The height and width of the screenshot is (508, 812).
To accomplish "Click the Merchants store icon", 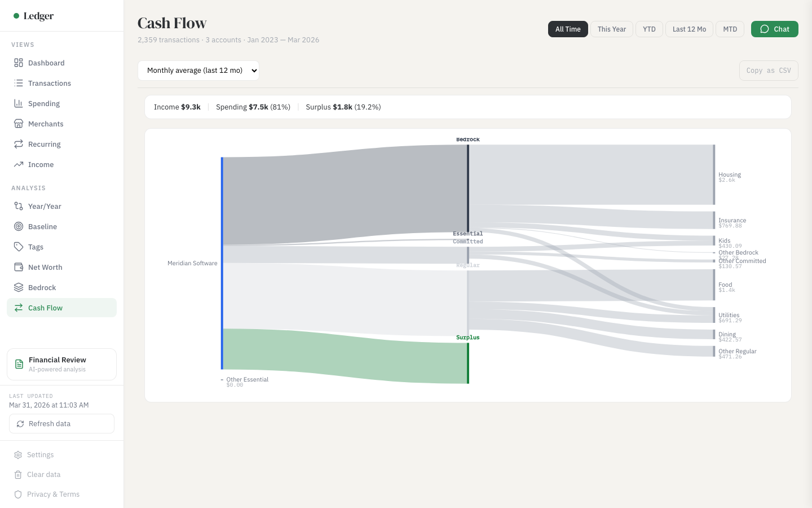I will coord(19,124).
